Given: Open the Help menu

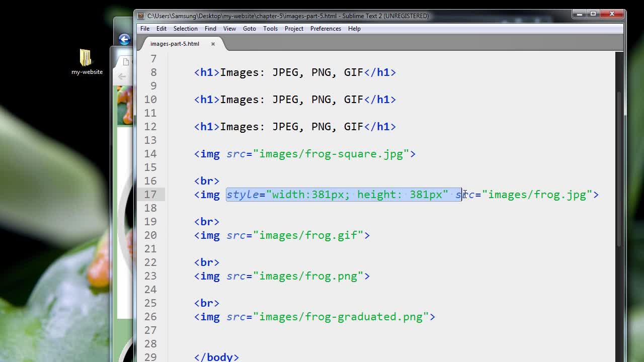Looking at the screenshot, I should pos(354,29).
